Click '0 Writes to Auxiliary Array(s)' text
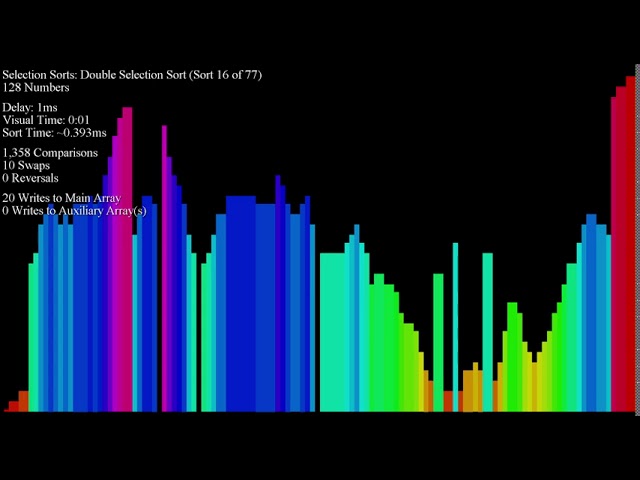 pos(74,211)
